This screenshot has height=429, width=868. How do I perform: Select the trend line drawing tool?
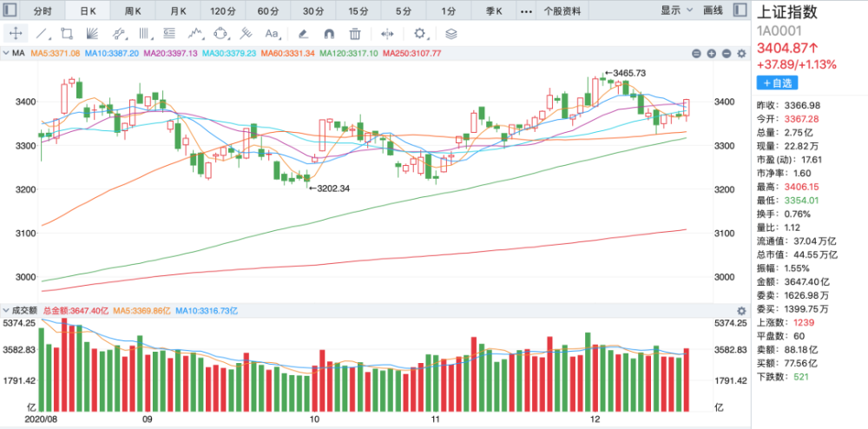coord(42,34)
